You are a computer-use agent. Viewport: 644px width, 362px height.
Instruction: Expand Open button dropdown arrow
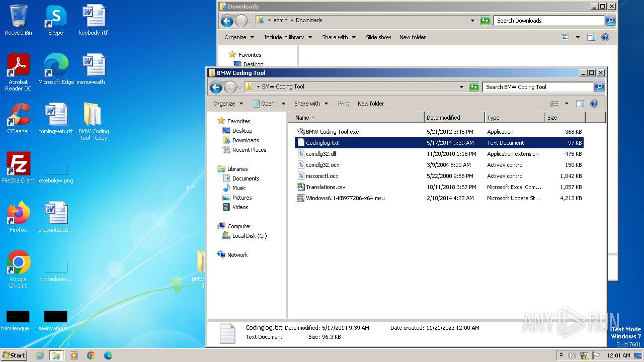click(283, 104)
